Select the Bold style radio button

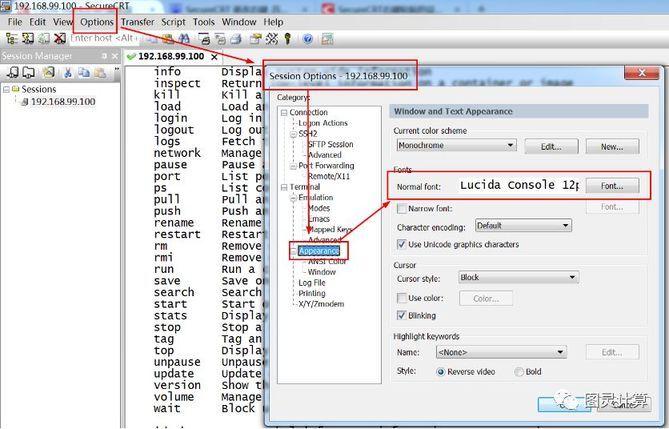click(x=519, y=372)
